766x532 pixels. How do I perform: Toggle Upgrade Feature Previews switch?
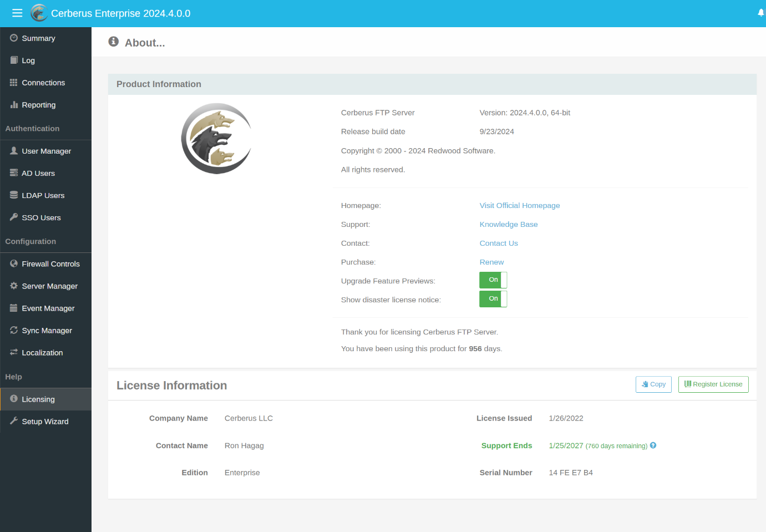(x=493, y=280)
